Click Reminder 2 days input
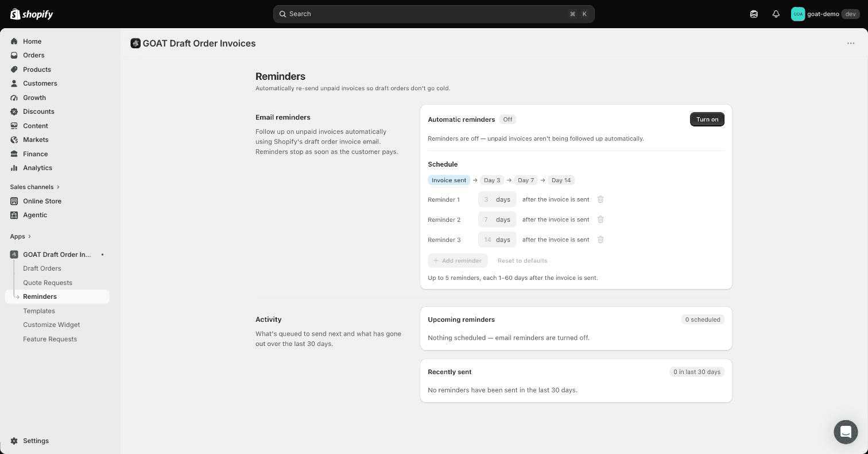This screenshot has height=454, width=868. coord(497,220)
